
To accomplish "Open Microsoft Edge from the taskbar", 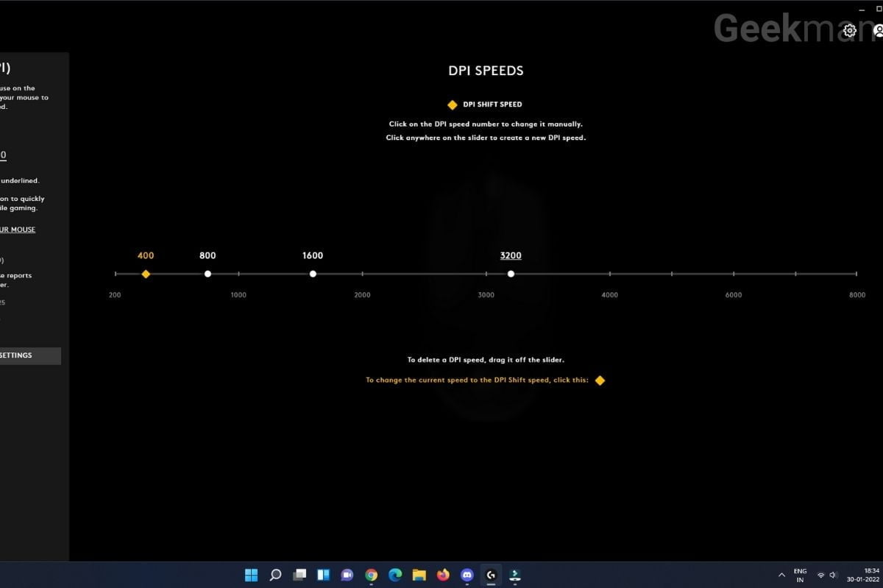I will [395, 575].
